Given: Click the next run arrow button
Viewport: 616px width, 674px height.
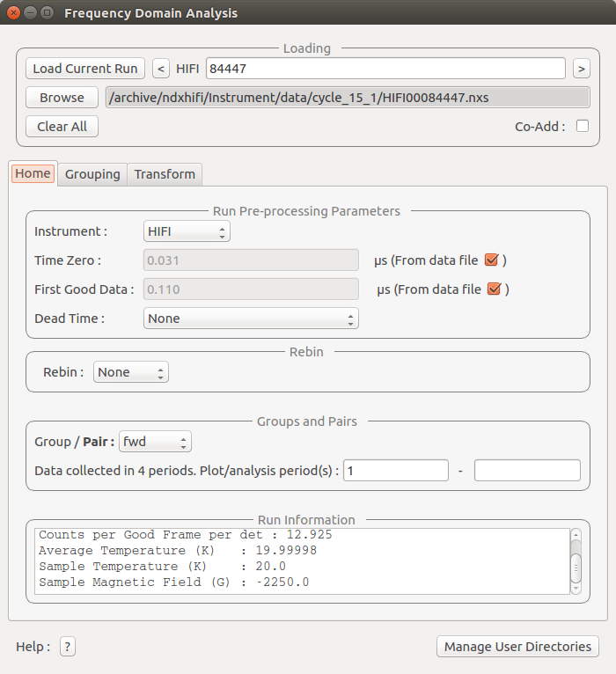Looking at the screenshot, I should click(x=581, y=69).
